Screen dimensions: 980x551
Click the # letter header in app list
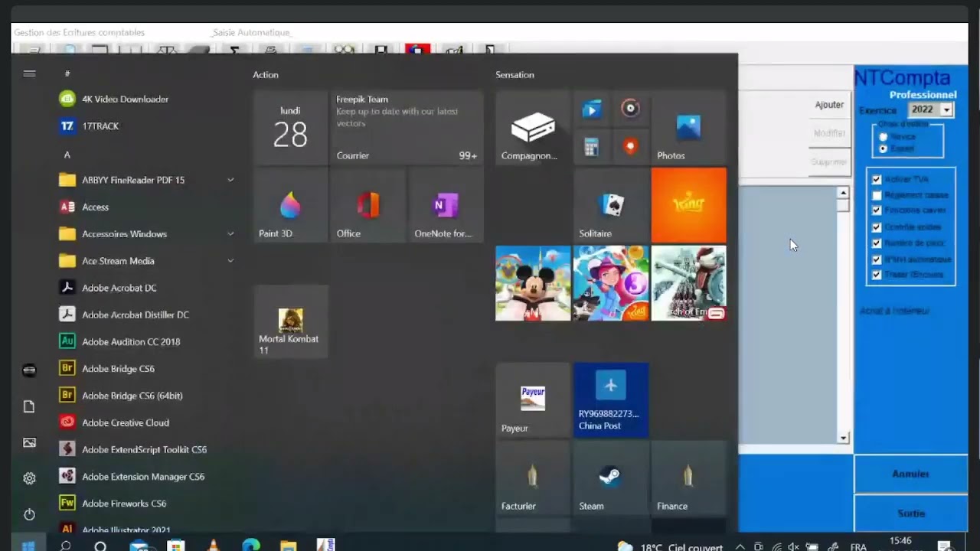point(67,73)
